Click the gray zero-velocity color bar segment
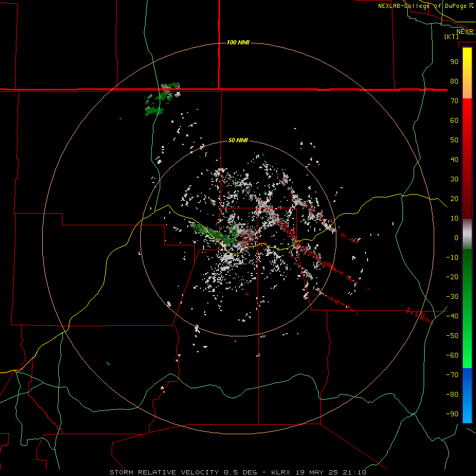 click(x=467, y=234)
